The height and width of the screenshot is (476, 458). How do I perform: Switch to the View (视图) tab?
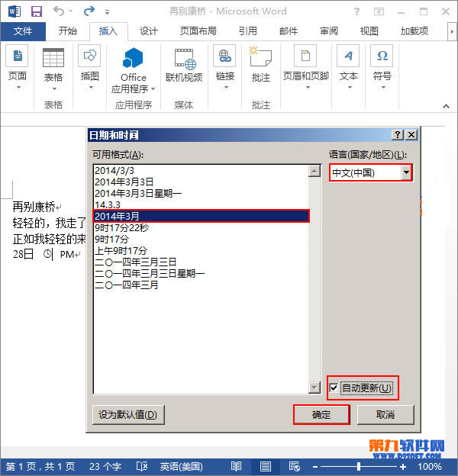pyautogui.click(x=369, y=31)
